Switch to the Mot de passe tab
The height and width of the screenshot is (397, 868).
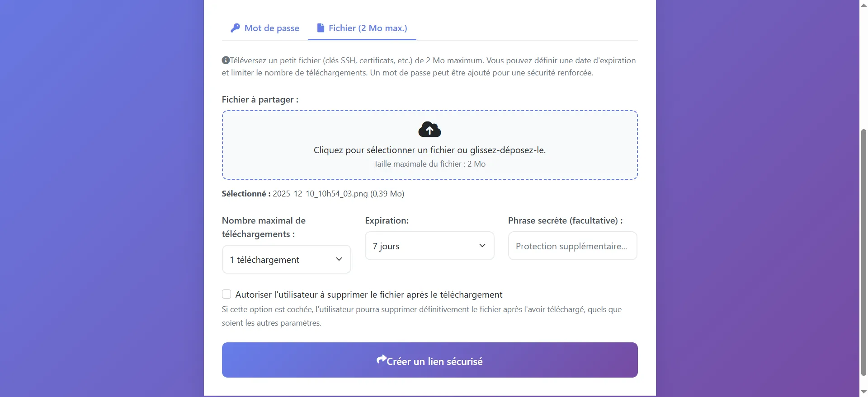click(265, 28)
